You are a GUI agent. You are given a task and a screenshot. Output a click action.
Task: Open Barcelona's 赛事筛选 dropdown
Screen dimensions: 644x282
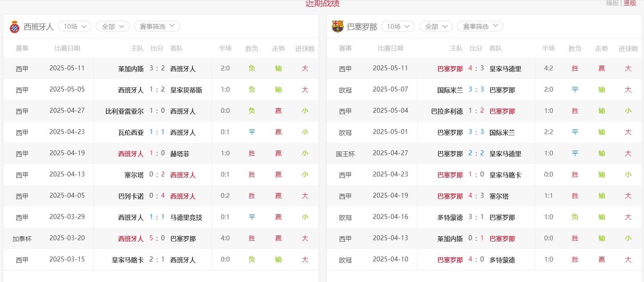coord(480,26)
